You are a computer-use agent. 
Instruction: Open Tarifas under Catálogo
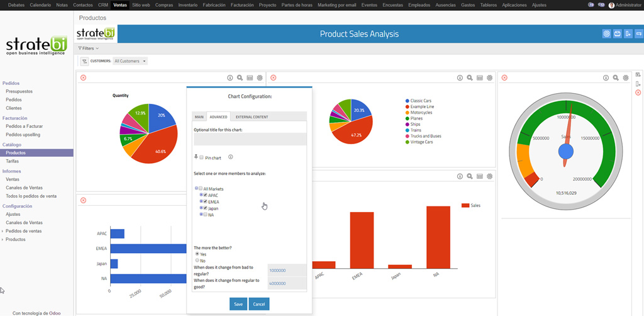(13, 161)
